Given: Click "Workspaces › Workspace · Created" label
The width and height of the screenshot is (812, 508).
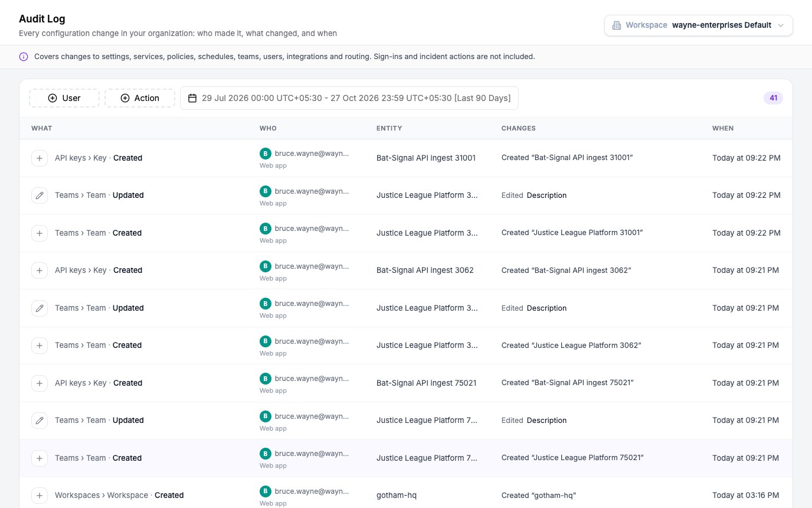Looking at the screenshot, I should (x=119, y=495).
